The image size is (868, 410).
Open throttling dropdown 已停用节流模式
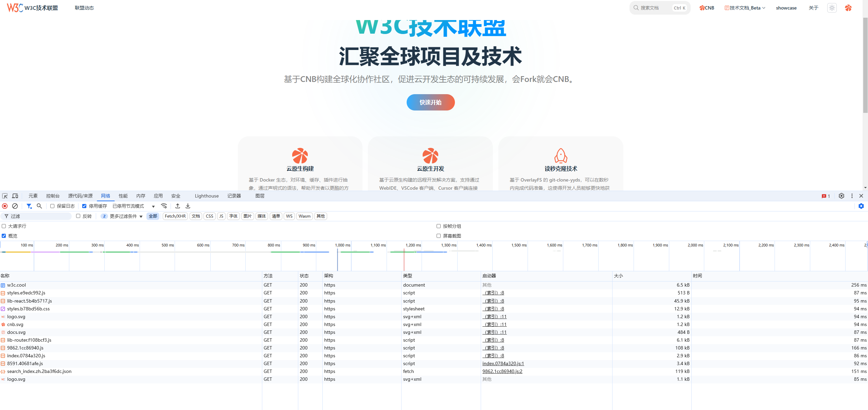[x=134, y=206]
